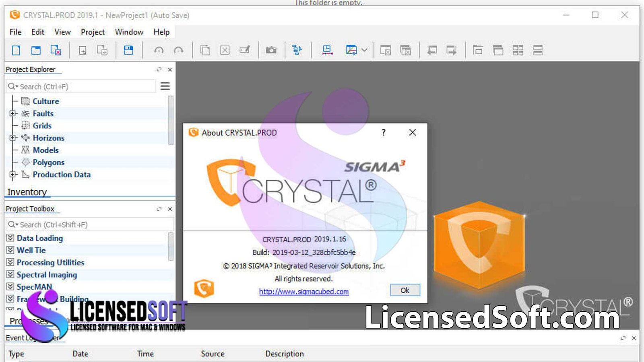
Task: Save the project with the floppy disk icon
Action: (128, 50)
